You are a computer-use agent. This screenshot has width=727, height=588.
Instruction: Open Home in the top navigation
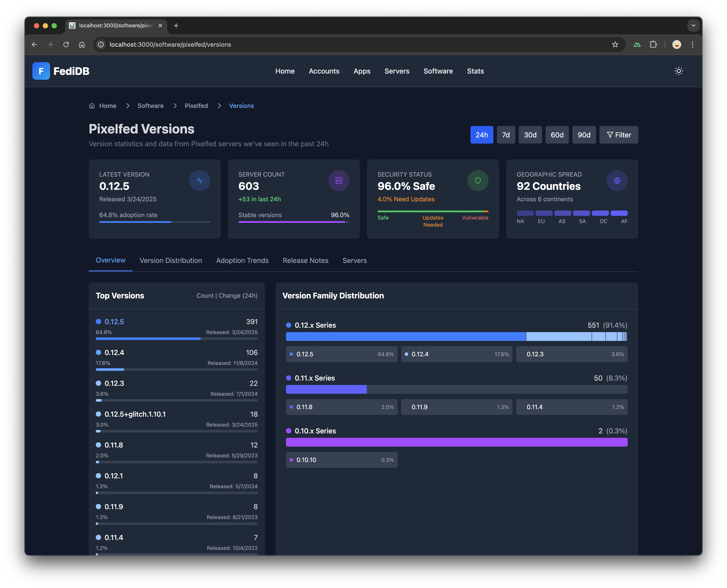(285, 71)
